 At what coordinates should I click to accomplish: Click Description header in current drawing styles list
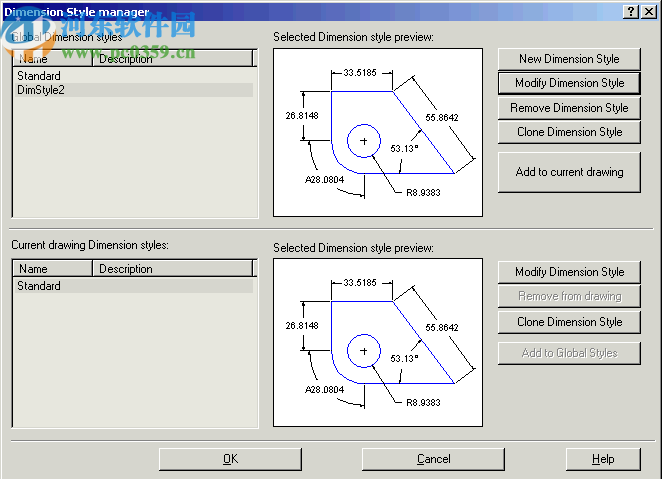point(172,269)
